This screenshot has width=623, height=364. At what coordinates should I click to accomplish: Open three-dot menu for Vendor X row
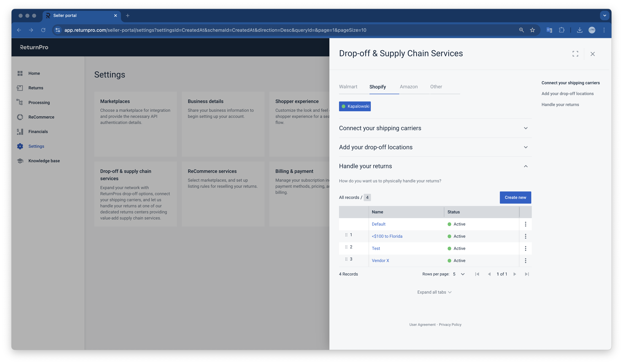525,261
